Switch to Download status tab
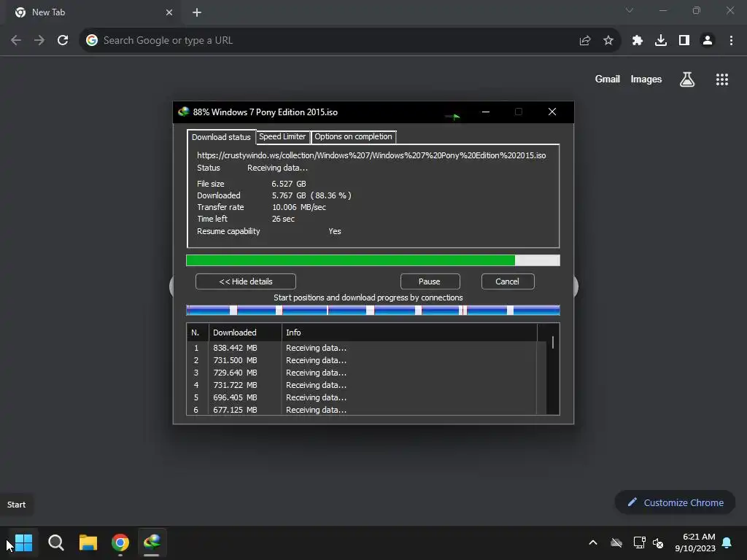747x560 pixels. [221, 137]
